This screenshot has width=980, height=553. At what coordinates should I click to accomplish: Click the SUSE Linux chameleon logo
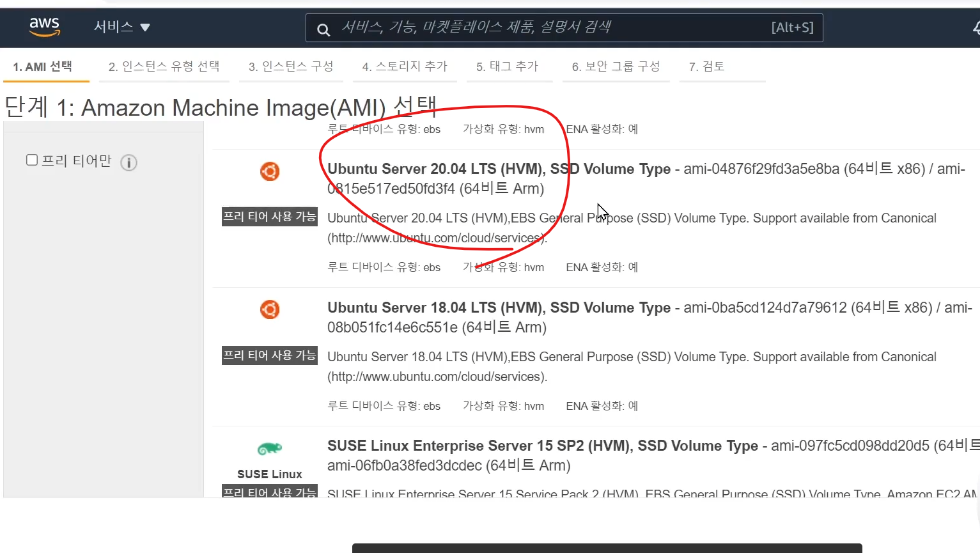coord(270,449)
